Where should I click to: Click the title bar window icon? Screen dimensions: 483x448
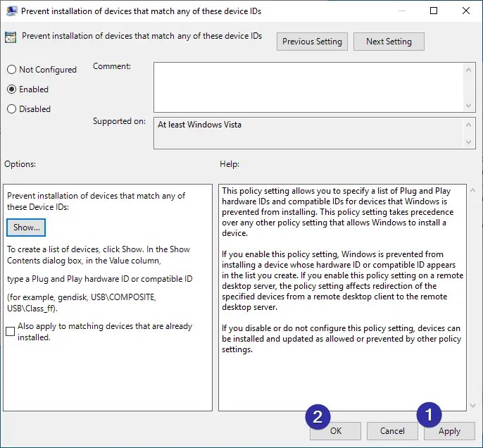click(11, 11)
